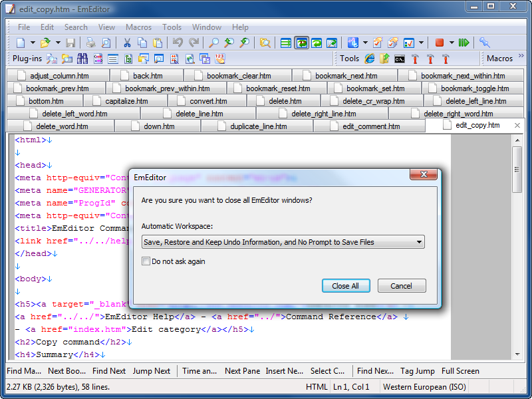Open the File menu
Screen dimensions: 532x399
(x=24, y=27)
